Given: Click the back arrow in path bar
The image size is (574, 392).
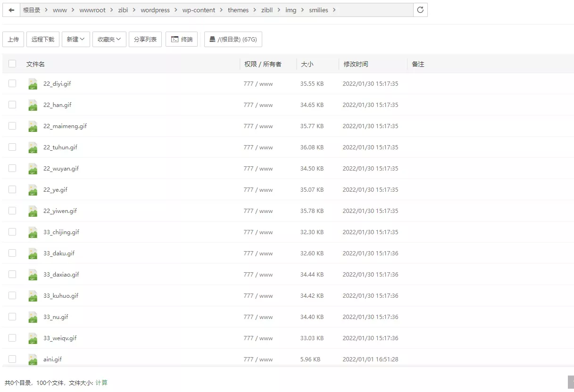Looking at the screenshot, I should tap(11, 10).
